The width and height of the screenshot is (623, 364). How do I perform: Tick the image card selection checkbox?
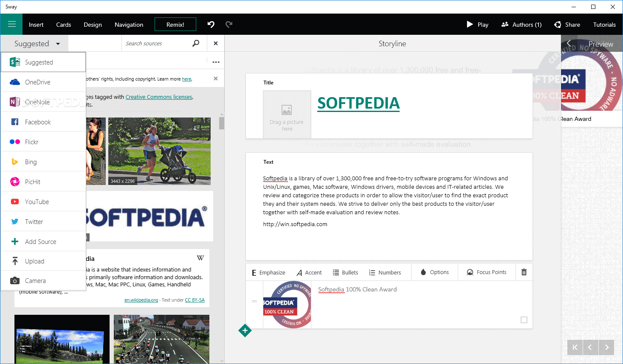coord(524,320)
